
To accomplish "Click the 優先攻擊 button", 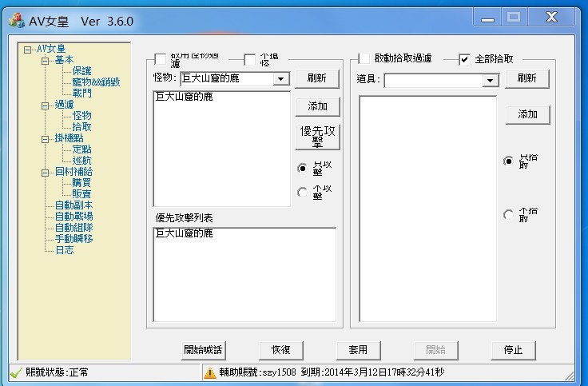I will (x=318, y=137).
